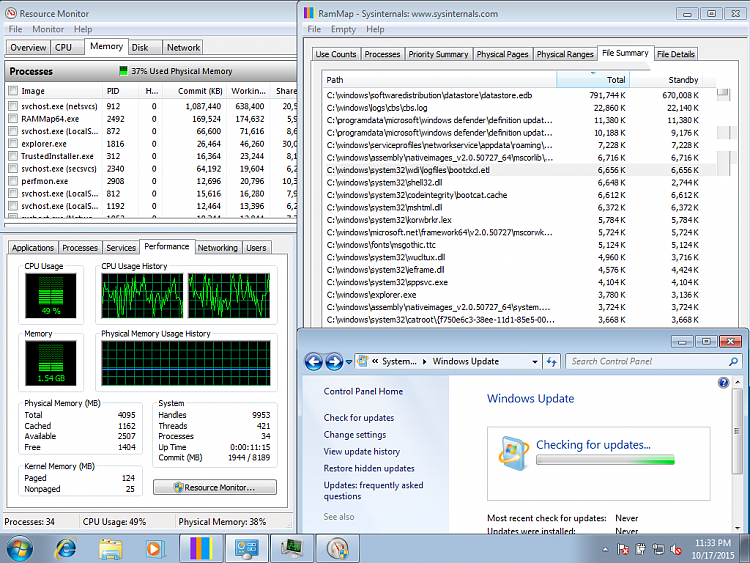Click the Windows Update vertical scrollbar
The height and width of the screenshot is (563, 750).
738,431
